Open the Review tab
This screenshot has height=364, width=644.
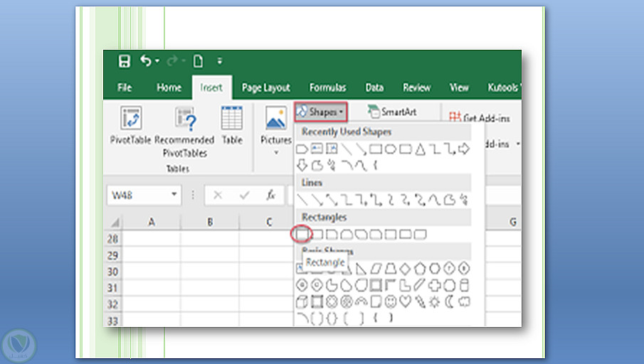[416, 87]
